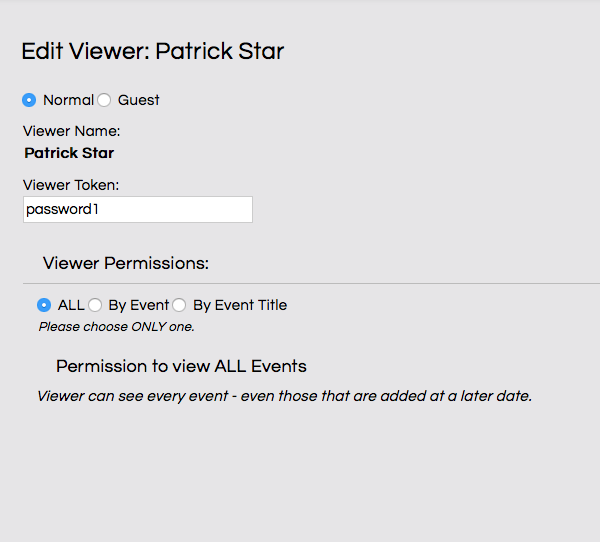The image size is (600, 542).
Task: Select the Normal viewer radio button
Action: 29,100
